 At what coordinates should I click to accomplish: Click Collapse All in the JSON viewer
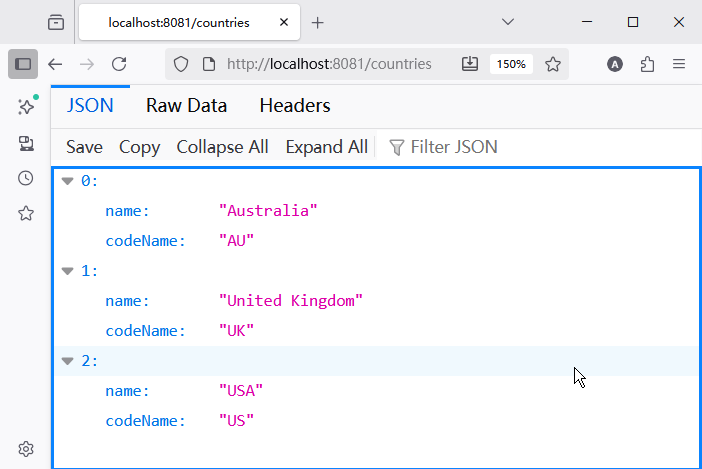pos(223,147)
